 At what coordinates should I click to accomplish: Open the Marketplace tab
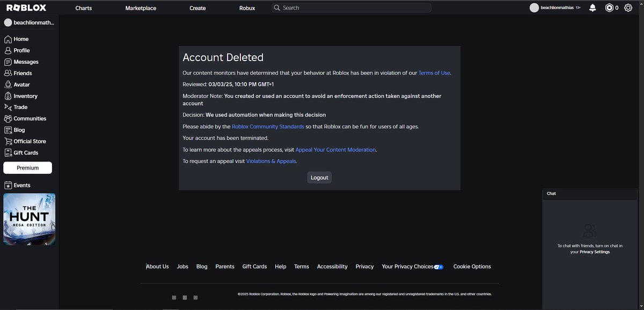141,8
